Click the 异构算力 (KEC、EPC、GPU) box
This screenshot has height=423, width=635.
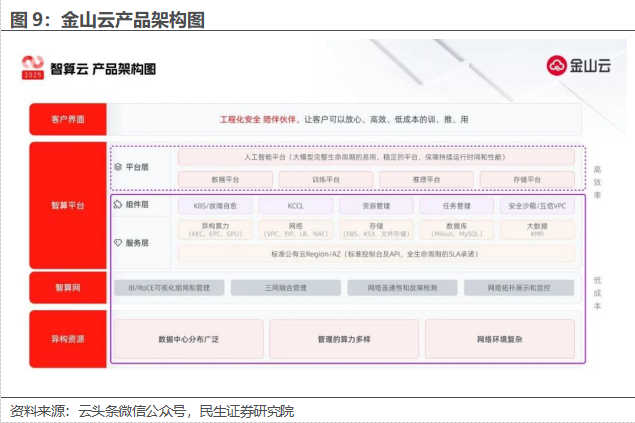click(x=215, y=230)
